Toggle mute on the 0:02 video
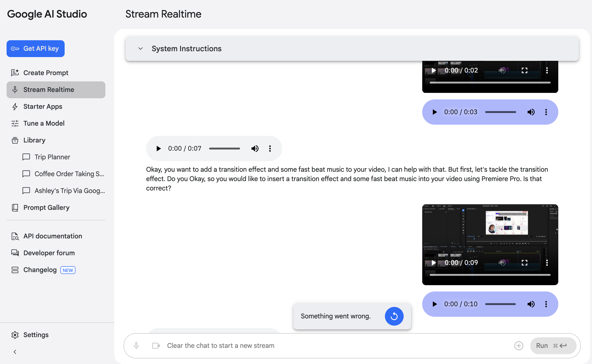 point(502,70)
